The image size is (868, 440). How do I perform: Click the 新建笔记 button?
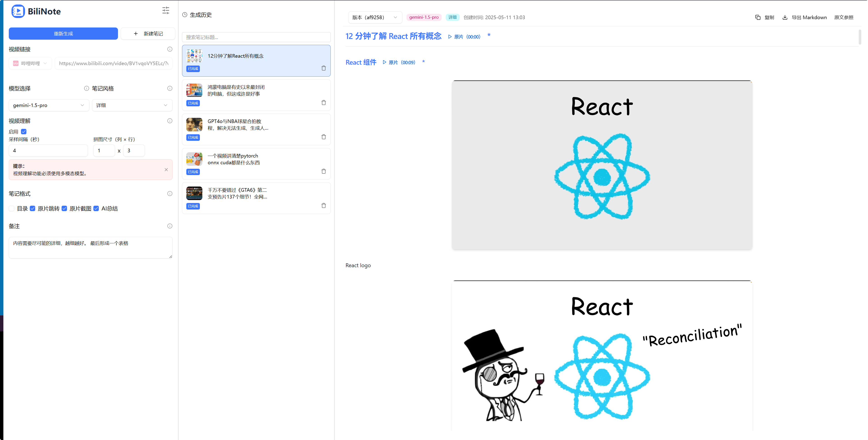[148, 34]
